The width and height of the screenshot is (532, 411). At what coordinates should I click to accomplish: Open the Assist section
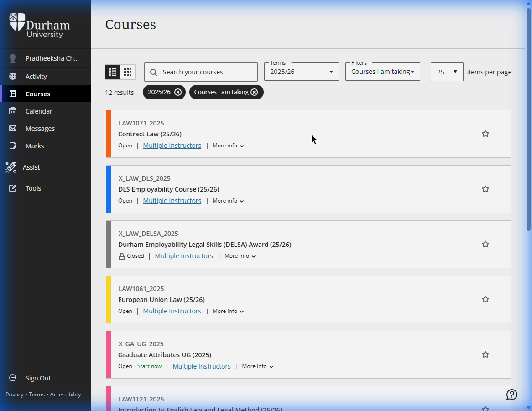[x=31, y=167]
